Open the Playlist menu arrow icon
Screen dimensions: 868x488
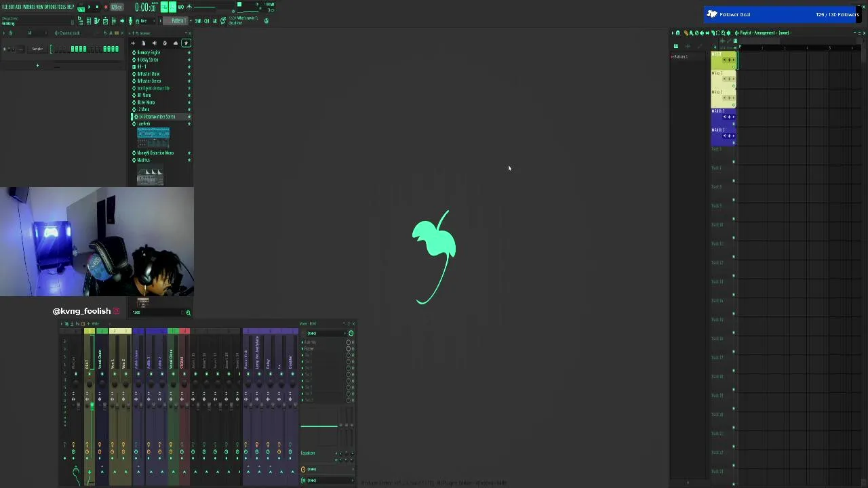(673, 33)
